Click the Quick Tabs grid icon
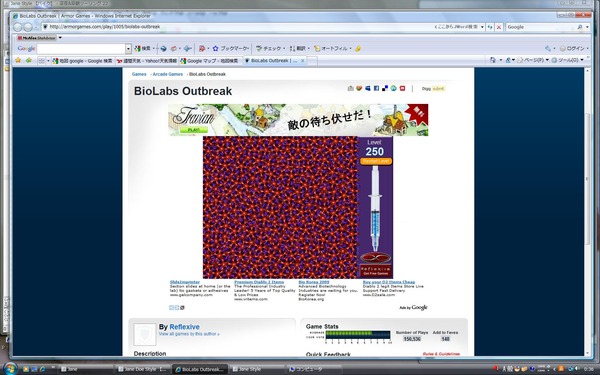 (42, 61)
